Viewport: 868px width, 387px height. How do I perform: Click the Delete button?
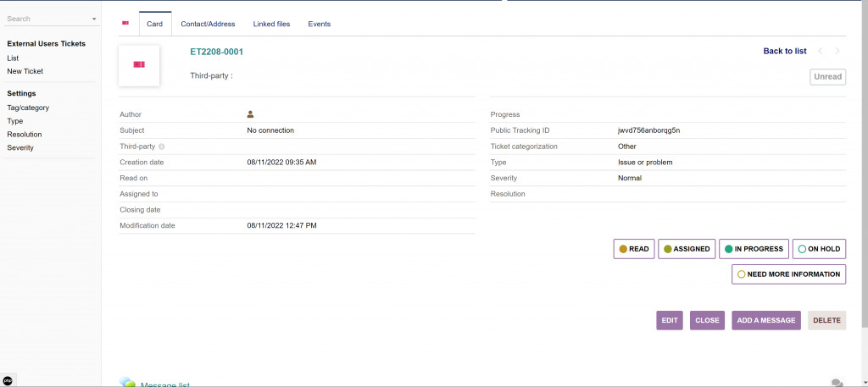[827, 320]
